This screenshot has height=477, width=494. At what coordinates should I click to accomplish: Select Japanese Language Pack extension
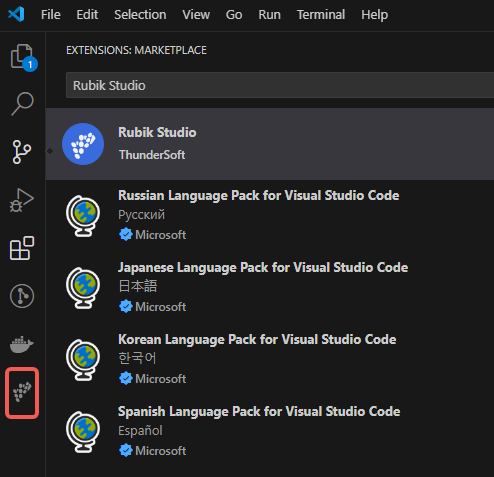click(270, 288)
